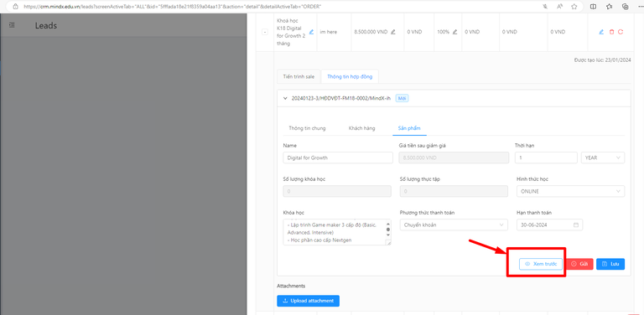
Task: Click the Số lượng thực tập field
Action: coord(454,191)
